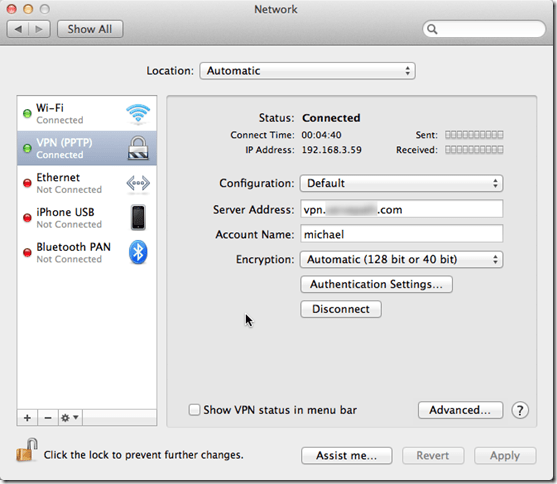Click the iPhone USB phone icon
This screenshot has width=557, height=484.
tap(138, 217)
